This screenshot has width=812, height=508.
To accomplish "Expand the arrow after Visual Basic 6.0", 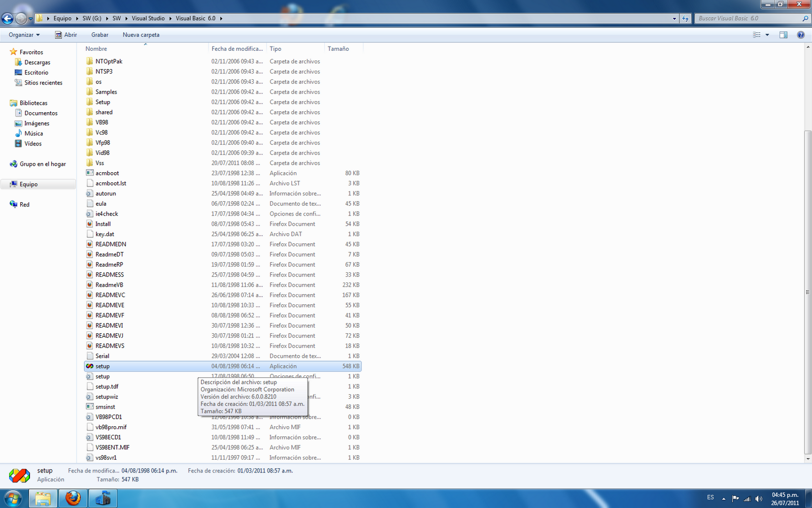I will (221, 19).
